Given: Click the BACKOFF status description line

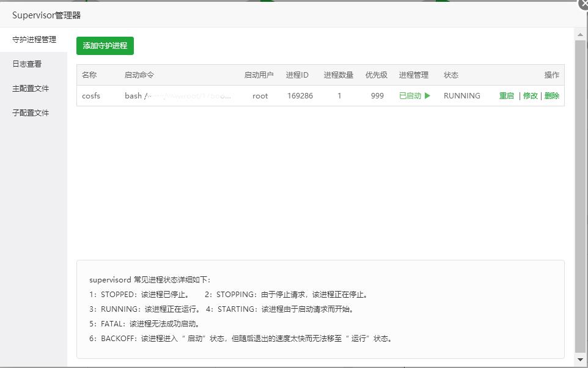Looking at the screenshot, I should 241,339.
